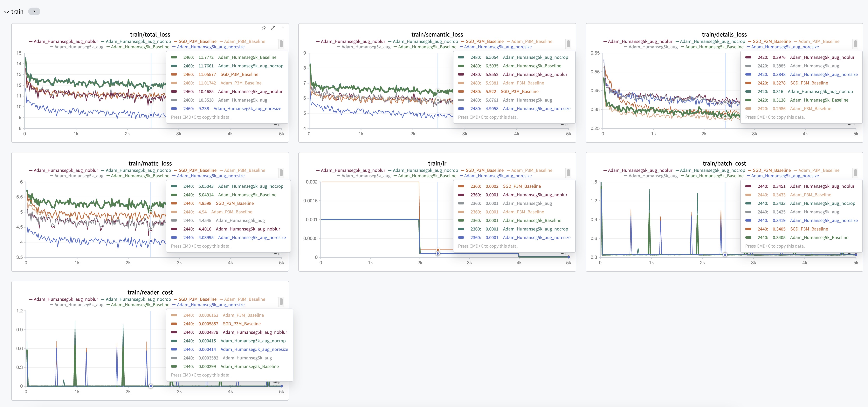The height and width of the screenshot is (407, 868).
Task: Click the 0.002 y-axis label in train/lr chart
Action: coord(311,182)
